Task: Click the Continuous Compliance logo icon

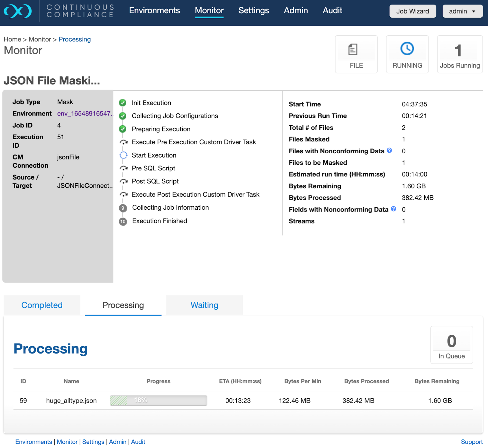Action: [x=18, y=11]
